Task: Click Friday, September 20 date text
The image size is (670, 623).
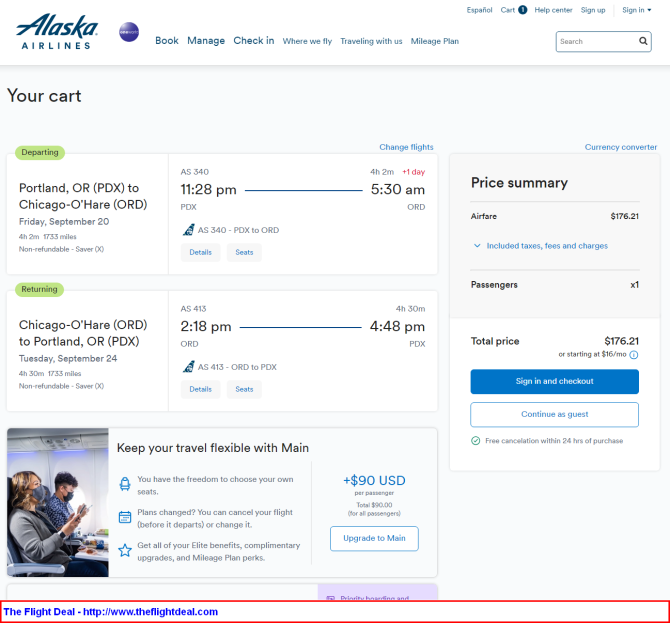Action: pyautogui.click(x=64, y=221)
